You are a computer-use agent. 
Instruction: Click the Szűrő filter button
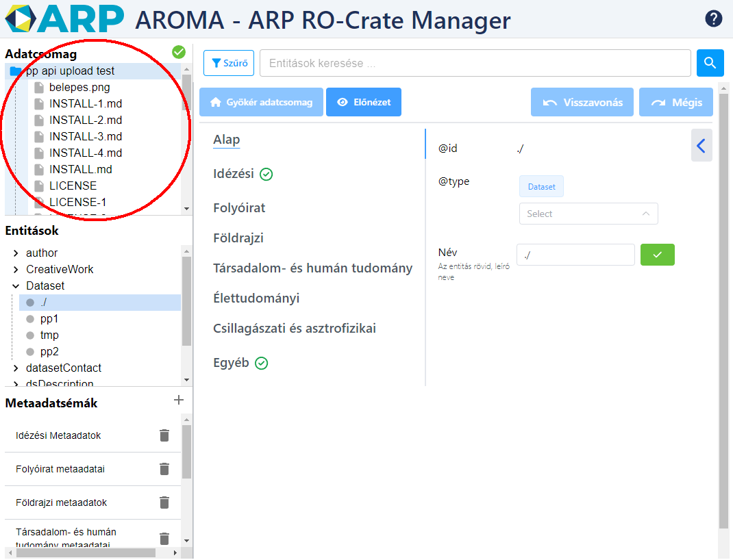[229, 62]
